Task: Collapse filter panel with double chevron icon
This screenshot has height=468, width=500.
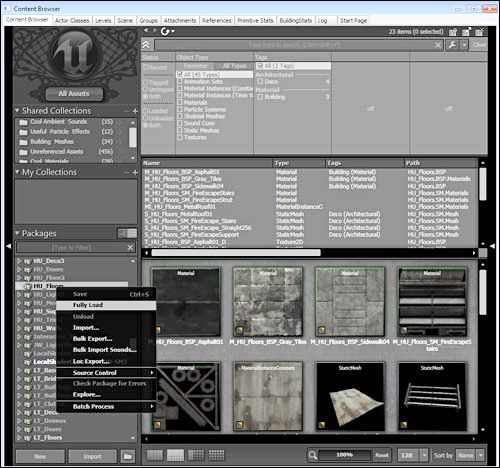Action: [x=146, y=45]
